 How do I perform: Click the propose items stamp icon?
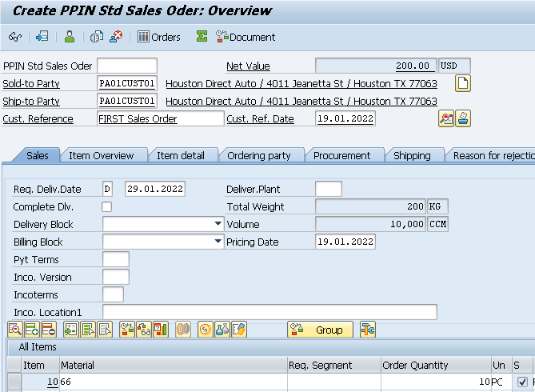463,118
